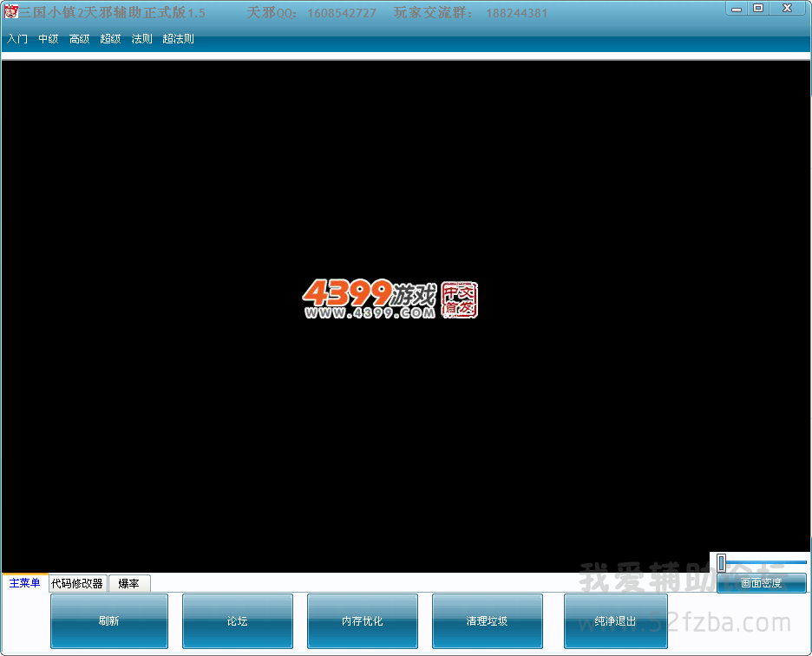
Task: Open the 超级 menu
Action: (x=110, y=39)
